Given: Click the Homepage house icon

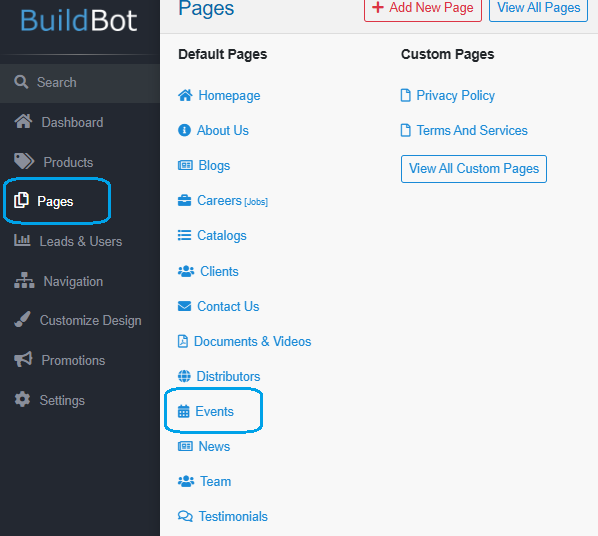Looking at the screenshot, I should click(185, 95).
